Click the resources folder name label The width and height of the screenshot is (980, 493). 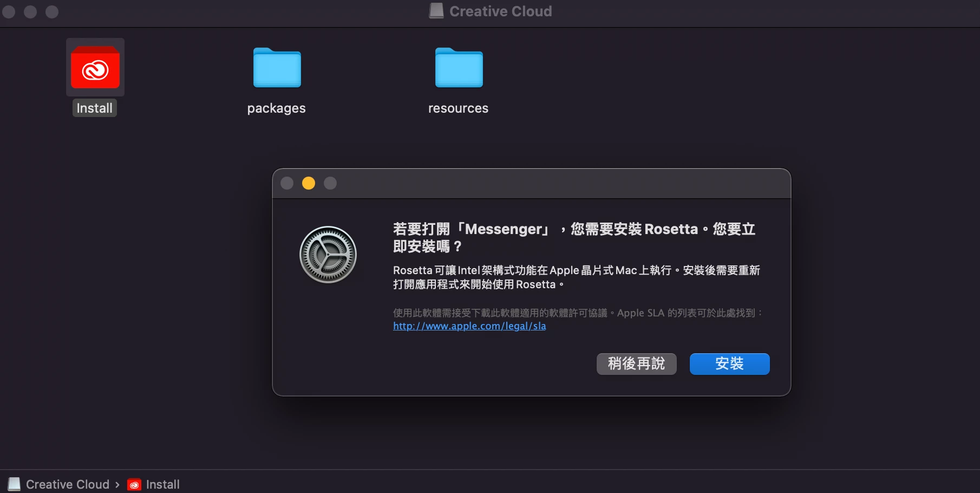tap(459, 108)
